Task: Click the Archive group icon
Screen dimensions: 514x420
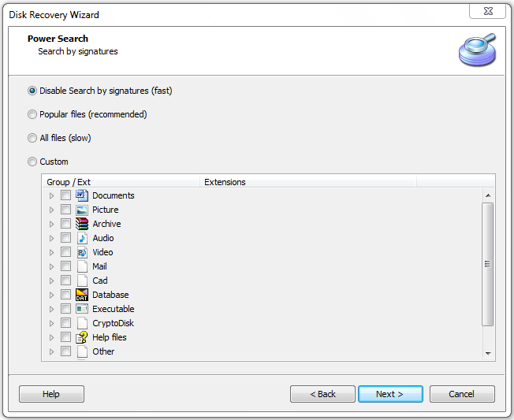Action: [x=82, y=224]
